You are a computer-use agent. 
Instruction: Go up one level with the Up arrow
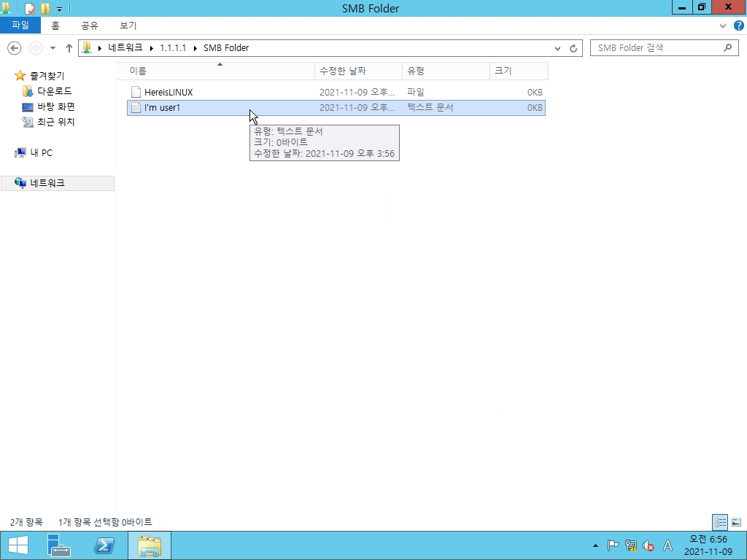coord(69,47)
